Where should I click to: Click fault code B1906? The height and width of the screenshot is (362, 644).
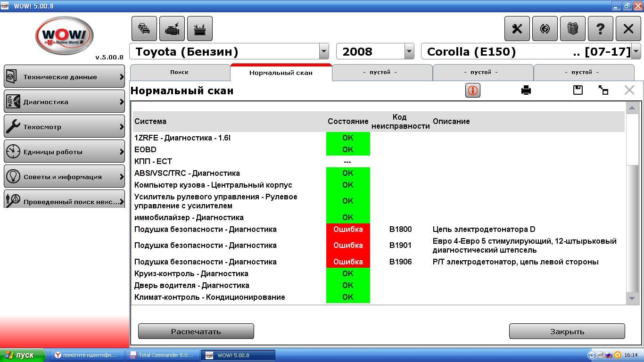(x=401, y=262)
